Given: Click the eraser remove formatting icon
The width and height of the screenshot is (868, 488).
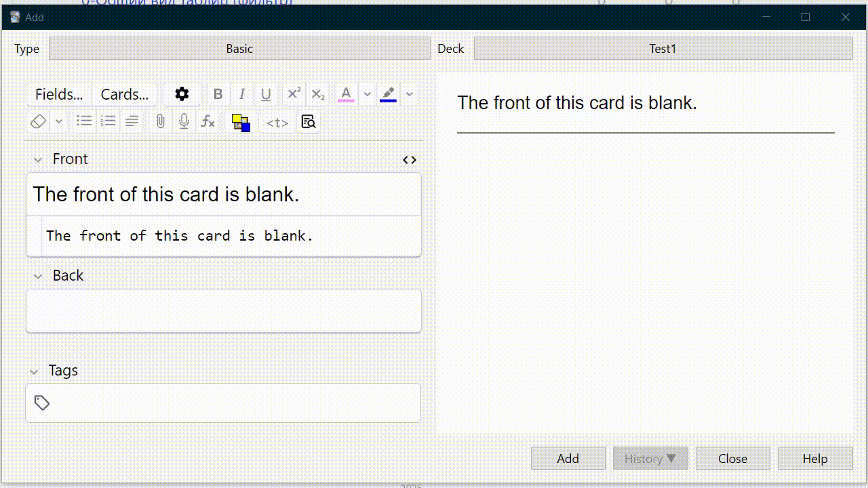Looking at the screenshot, I should [x=39, y=121].
